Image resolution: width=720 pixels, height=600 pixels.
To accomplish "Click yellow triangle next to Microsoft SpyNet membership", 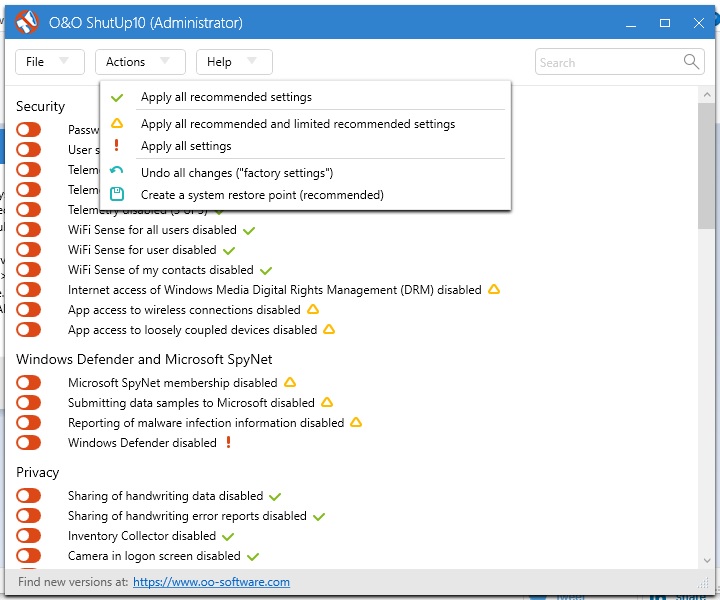I will coord(290,382).
